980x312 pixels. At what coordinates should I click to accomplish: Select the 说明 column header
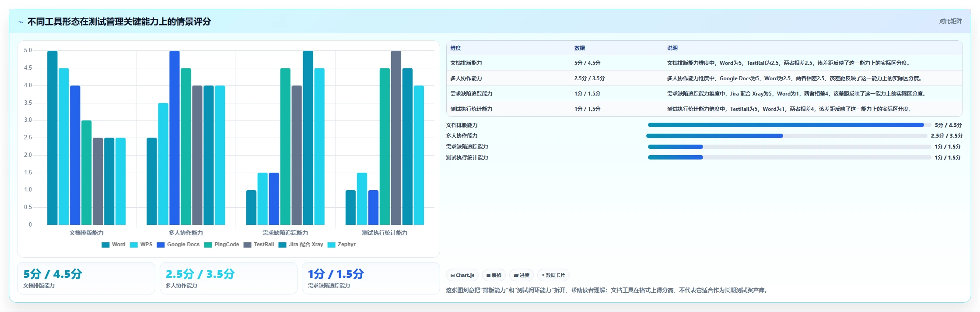(x=672, y=48)
